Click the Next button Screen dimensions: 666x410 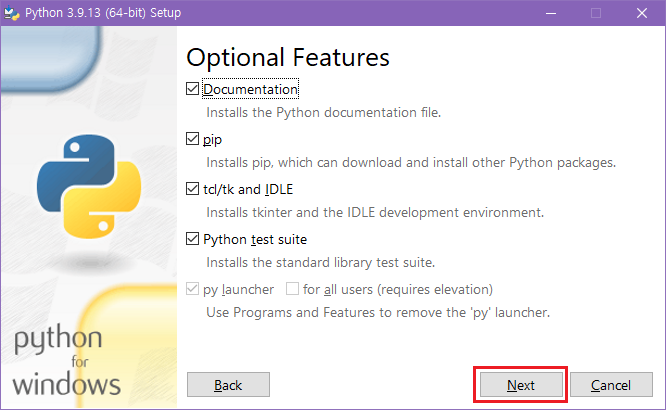click(521, 385)
